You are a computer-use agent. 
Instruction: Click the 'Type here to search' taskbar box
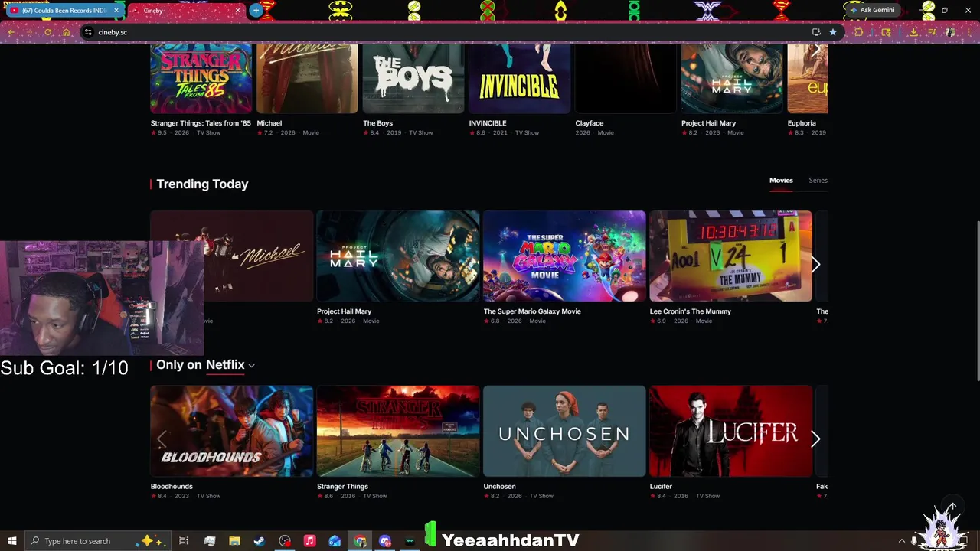[98, 541]
